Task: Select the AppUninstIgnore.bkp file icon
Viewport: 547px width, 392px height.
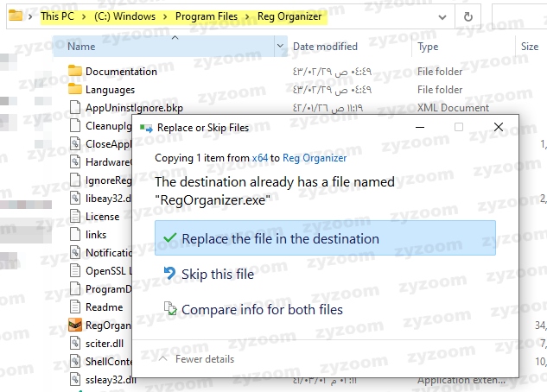Action: (75, 107)
